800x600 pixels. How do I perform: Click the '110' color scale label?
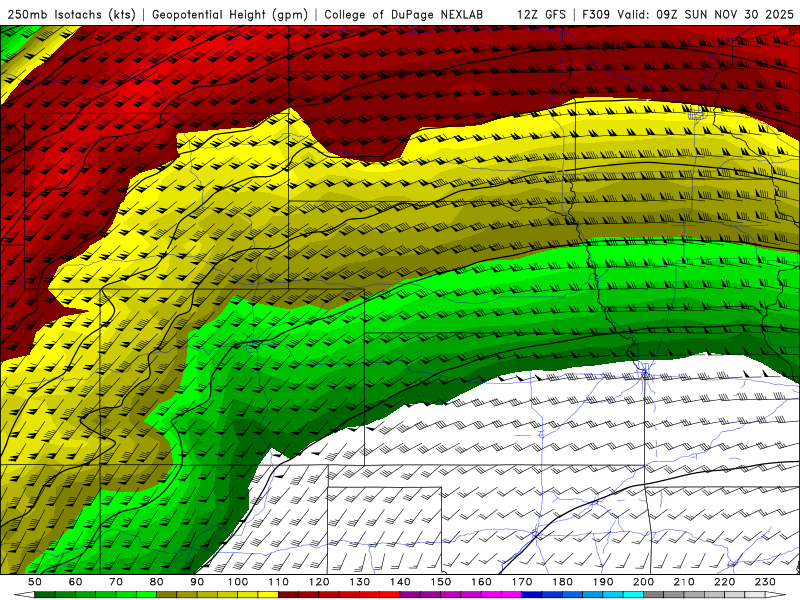pyautogui.click(x=279, y=582)
